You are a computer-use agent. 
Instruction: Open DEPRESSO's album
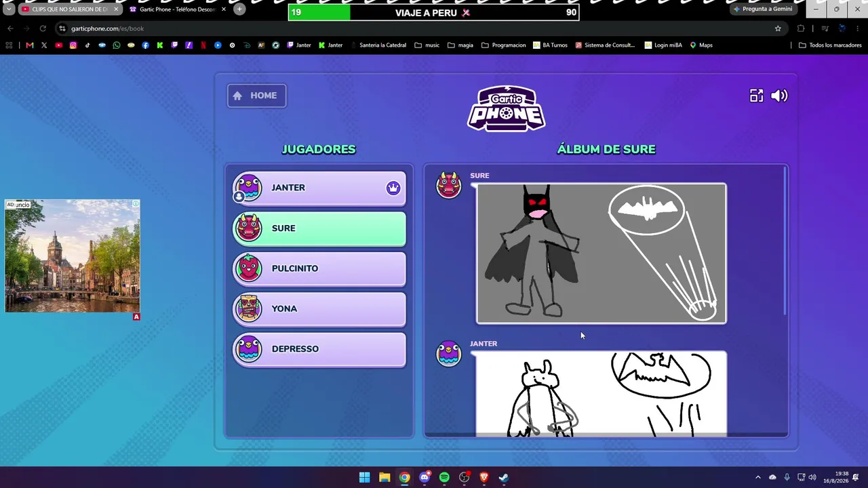(x=319, y=349)
